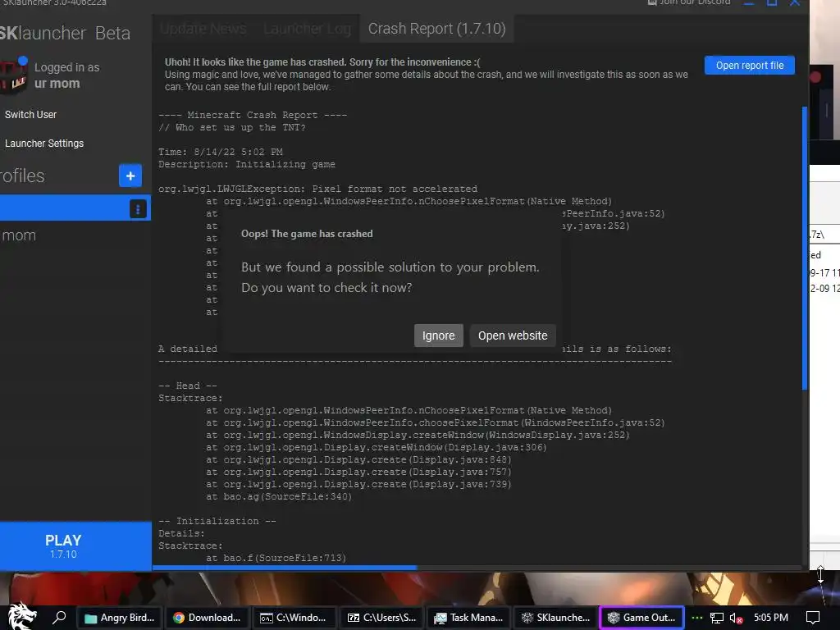Screen dimensions: 840x630
Task: Open network status tray icon
Action: tap(717, 619)
